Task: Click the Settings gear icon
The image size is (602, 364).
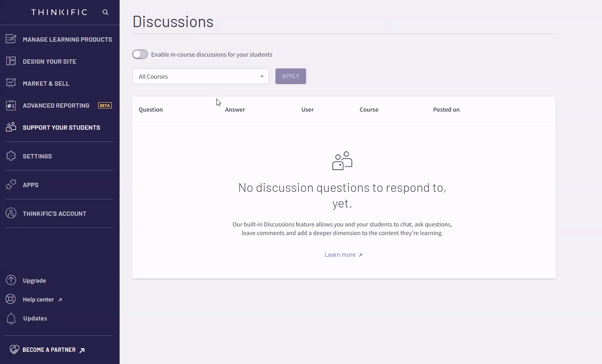Action: 11,156
